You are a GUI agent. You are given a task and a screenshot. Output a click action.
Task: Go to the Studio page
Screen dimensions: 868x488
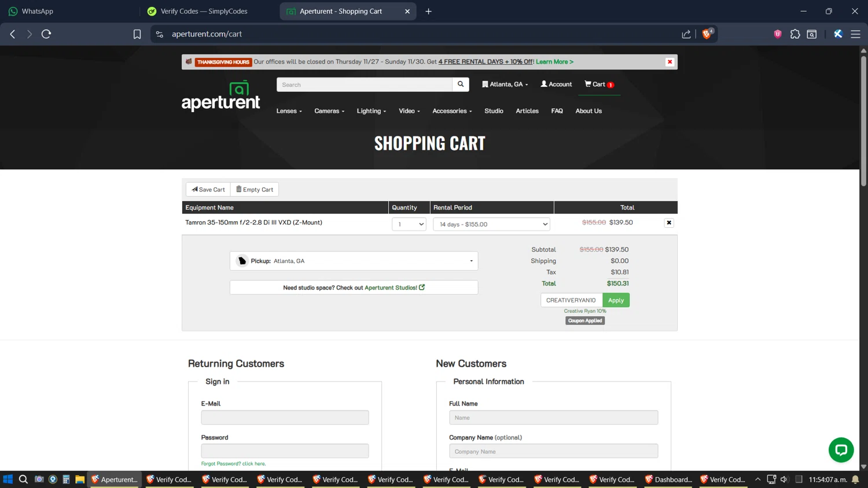click(494, 111)
